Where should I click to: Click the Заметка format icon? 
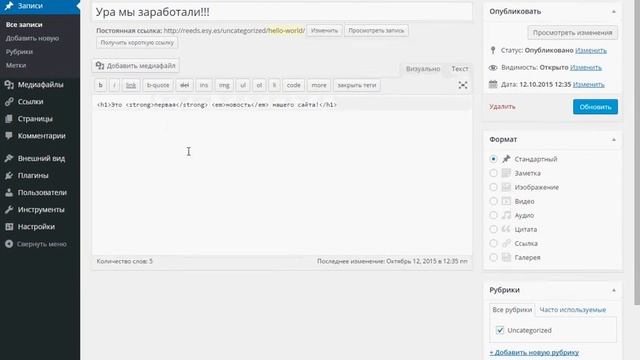point(506,173)
